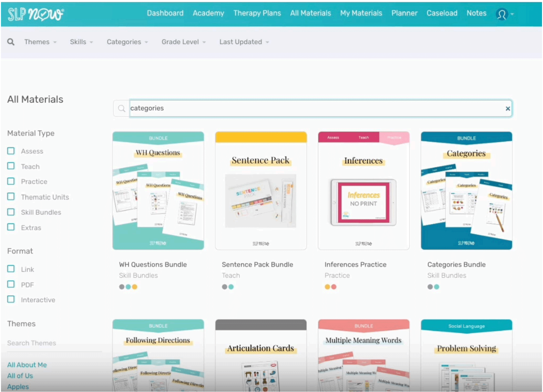Select the Skill Bundles checkbox
The image size is (543, 392).
click(11, 212)
